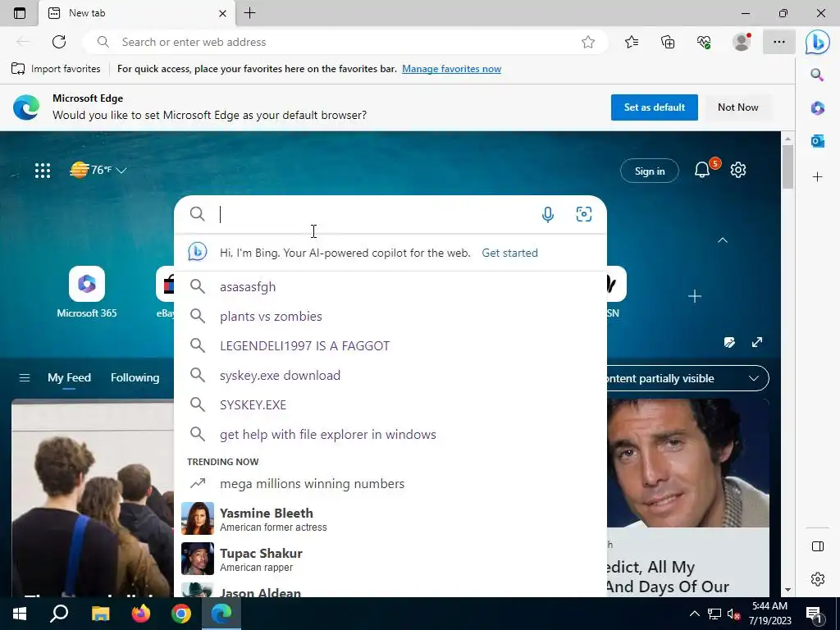Open page settings gear icon

tap(738, 170)
